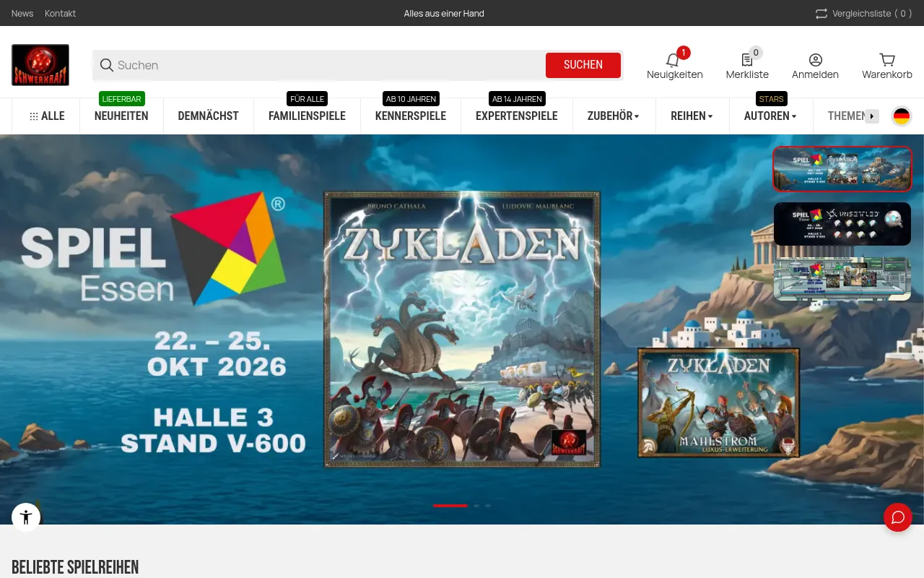Open the NEUHEITEN menu item

(x=121, y=116)
